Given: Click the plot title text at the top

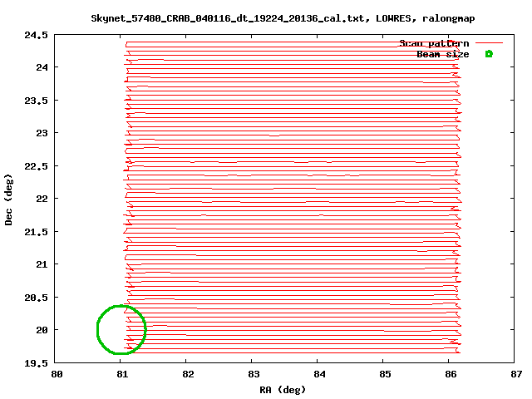Looking at the screenshot, I should (283, 18).
